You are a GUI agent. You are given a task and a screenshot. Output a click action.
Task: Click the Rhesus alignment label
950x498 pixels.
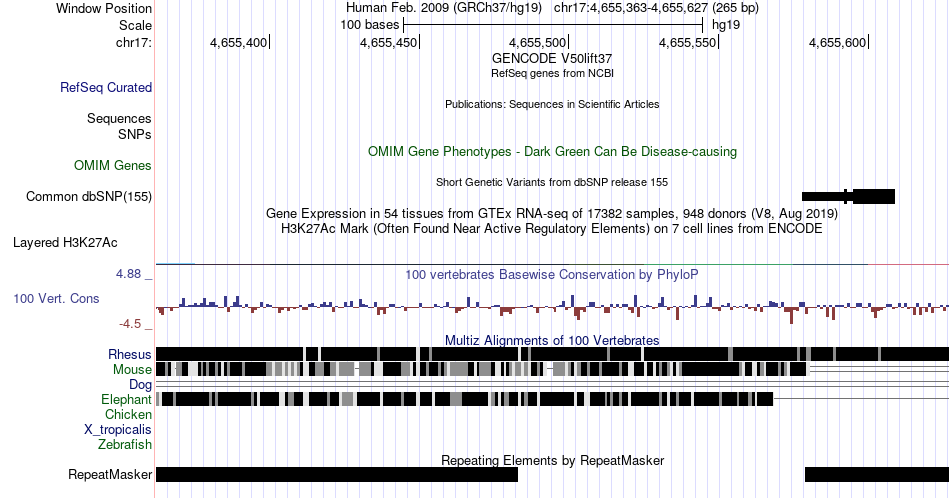click(130, 354)
